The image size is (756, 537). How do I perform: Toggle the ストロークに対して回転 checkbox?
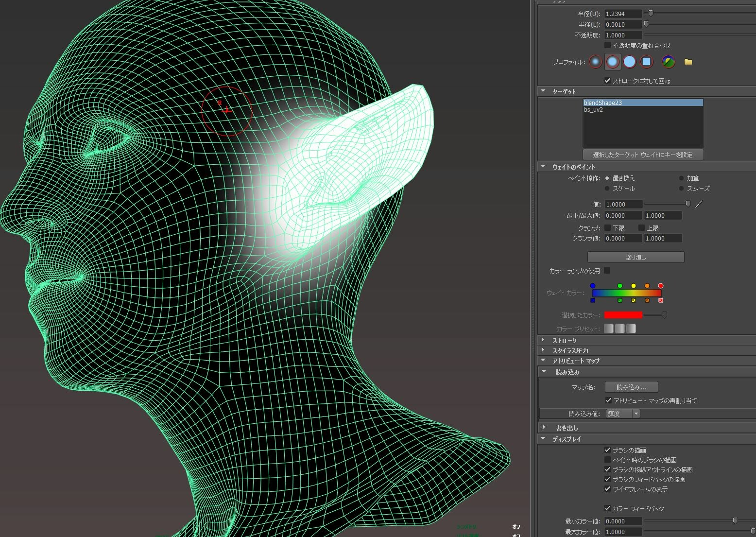[608, 81]
